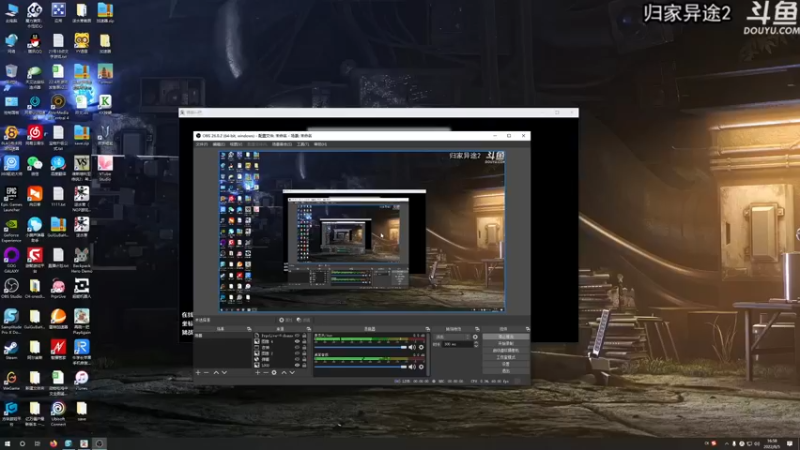Open Properties button above the docks
Viewport: 800px width, 450px height.
(285, 320)
